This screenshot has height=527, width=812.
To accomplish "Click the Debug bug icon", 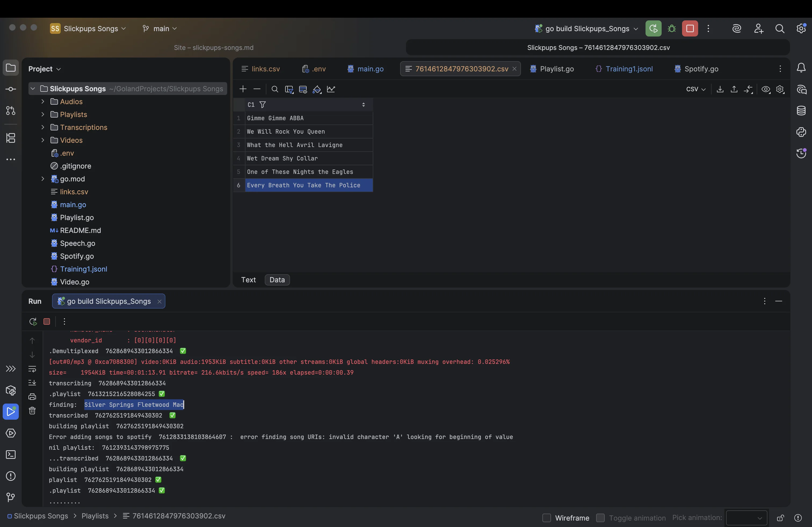I will 672,29.
